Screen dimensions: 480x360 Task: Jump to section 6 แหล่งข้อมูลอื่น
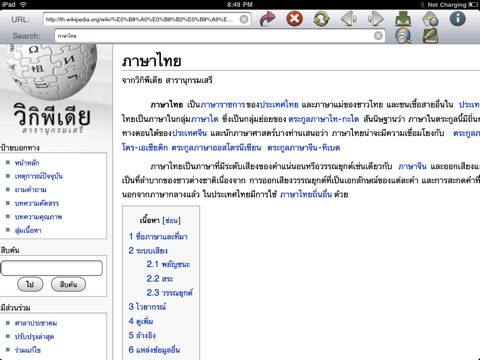154,350
